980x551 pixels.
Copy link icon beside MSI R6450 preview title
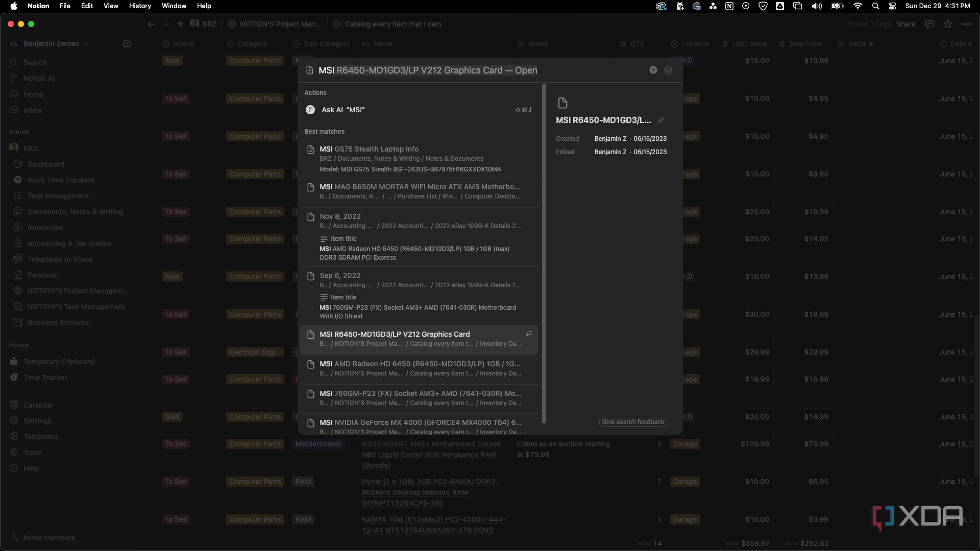(661, 120)
